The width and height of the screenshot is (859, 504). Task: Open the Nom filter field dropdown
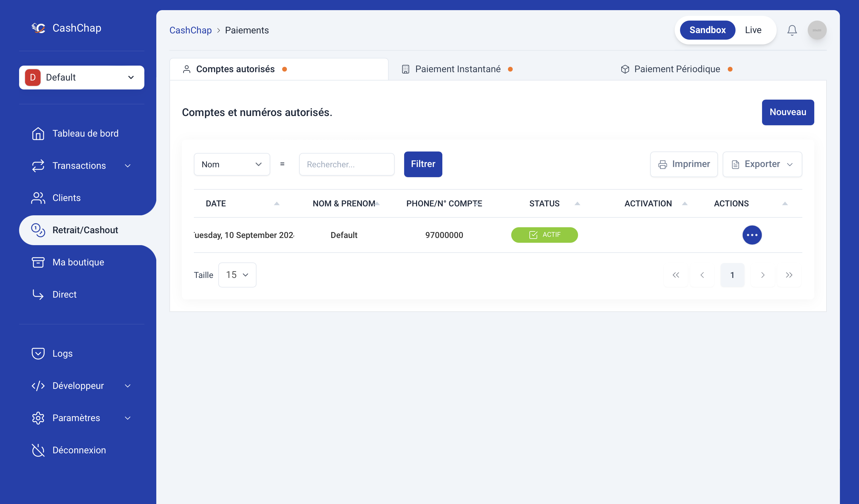coord(231,164)
